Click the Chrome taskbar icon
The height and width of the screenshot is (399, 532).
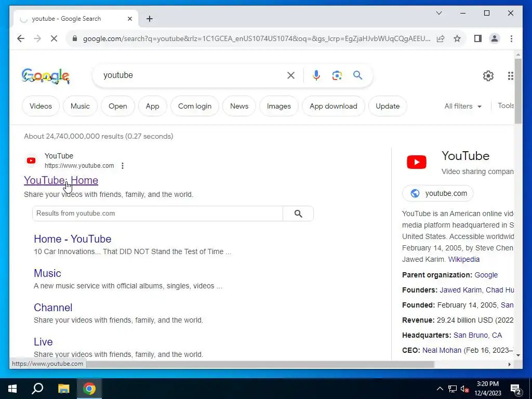(89, 389)
